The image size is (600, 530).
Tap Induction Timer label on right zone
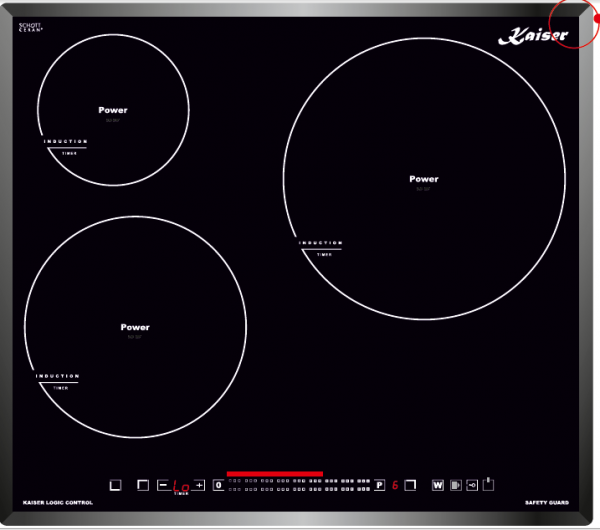(321, 248)
